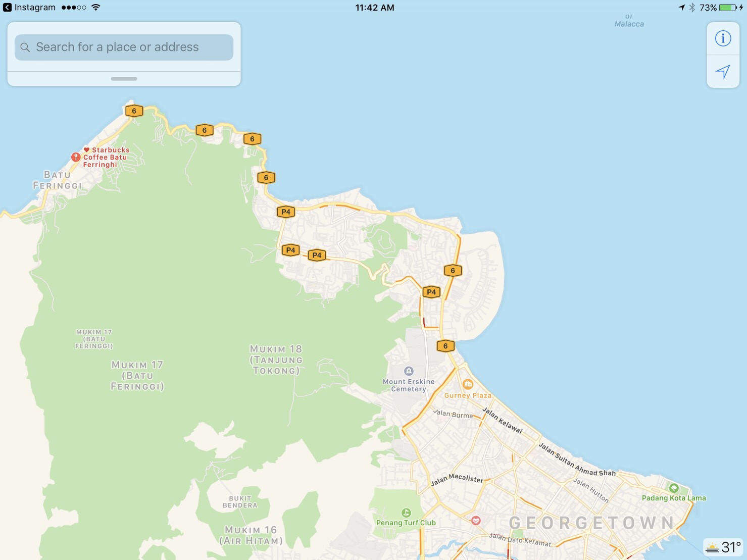Tap the Jalan Sultan Ahmad Shah road label
This screenshot has height=560, width=747.
point(577,460)
